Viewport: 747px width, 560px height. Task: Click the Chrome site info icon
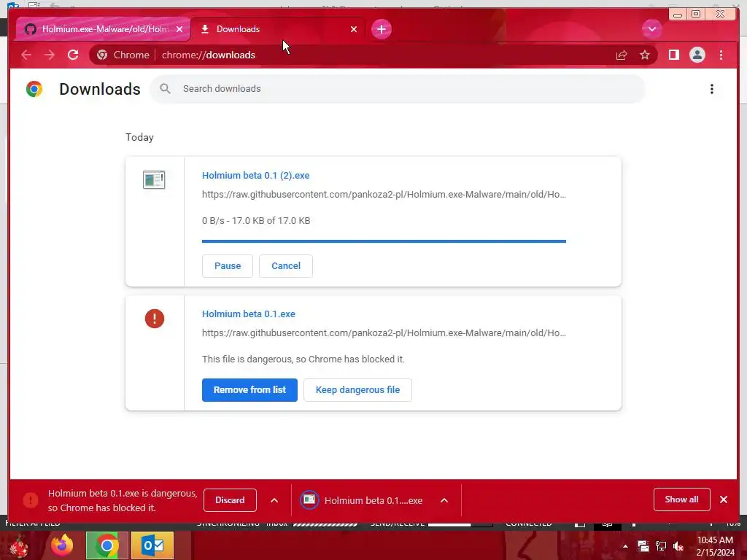102,55
